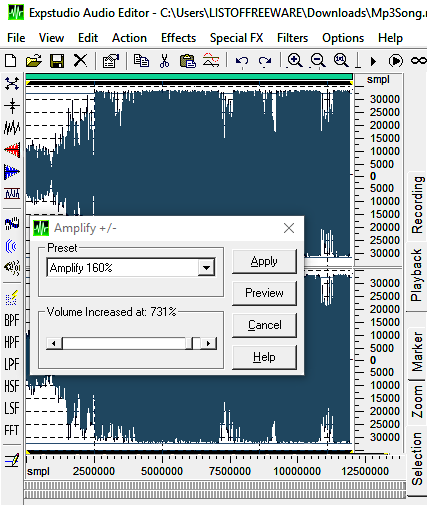Select the Cut scissors tool
The image size is (427, 505).
164,61
